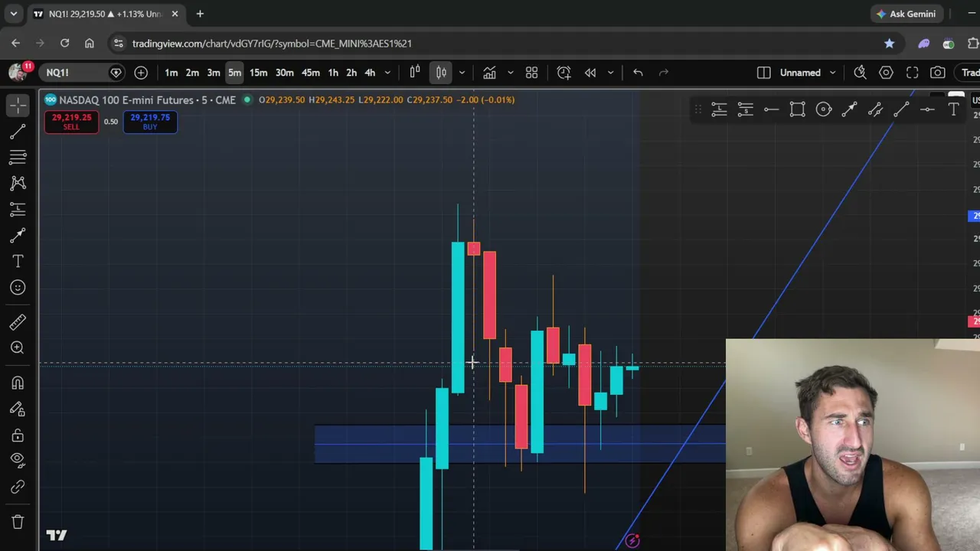980x551 pixels.
Task: Select the long position tool in floating toolbar
Action: [719, 110]
